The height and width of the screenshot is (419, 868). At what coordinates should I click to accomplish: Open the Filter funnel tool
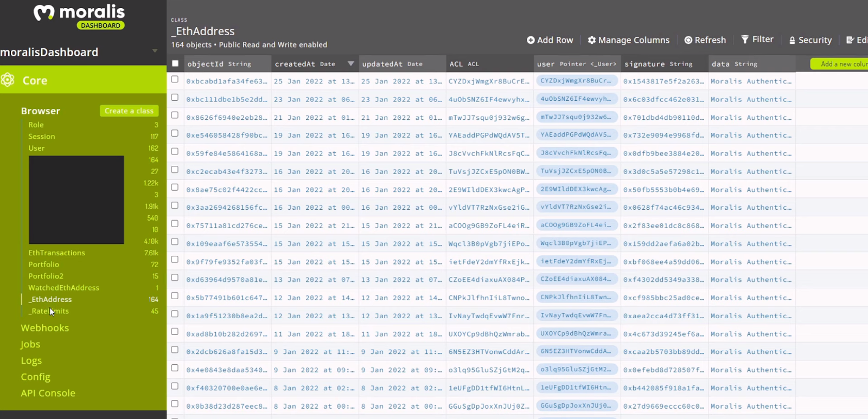(x=745, y=40)
